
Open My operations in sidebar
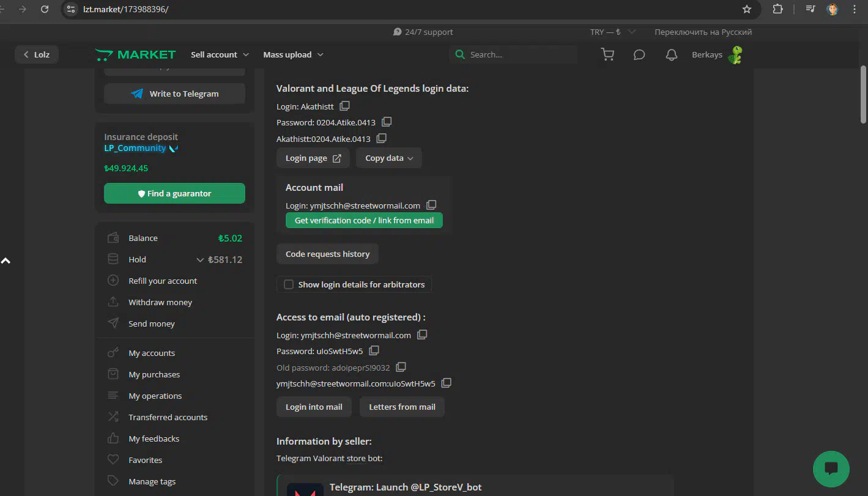pos(155,396)
